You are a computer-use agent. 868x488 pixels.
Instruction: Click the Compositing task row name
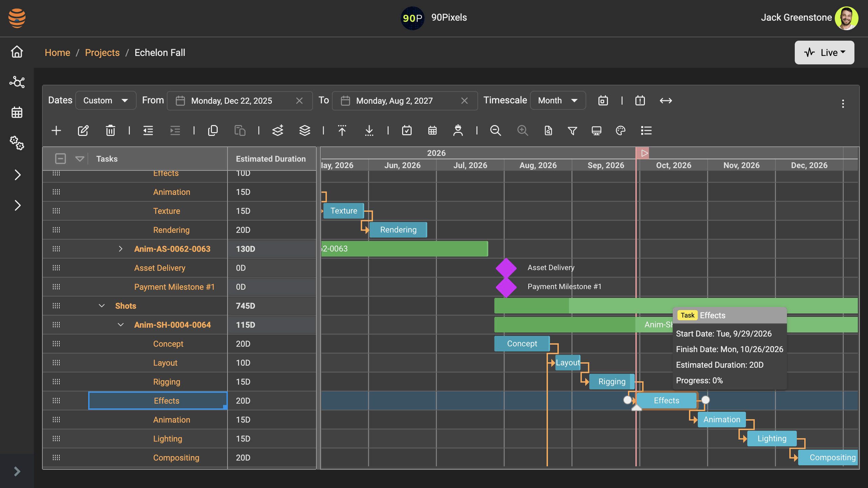(176, 457)
